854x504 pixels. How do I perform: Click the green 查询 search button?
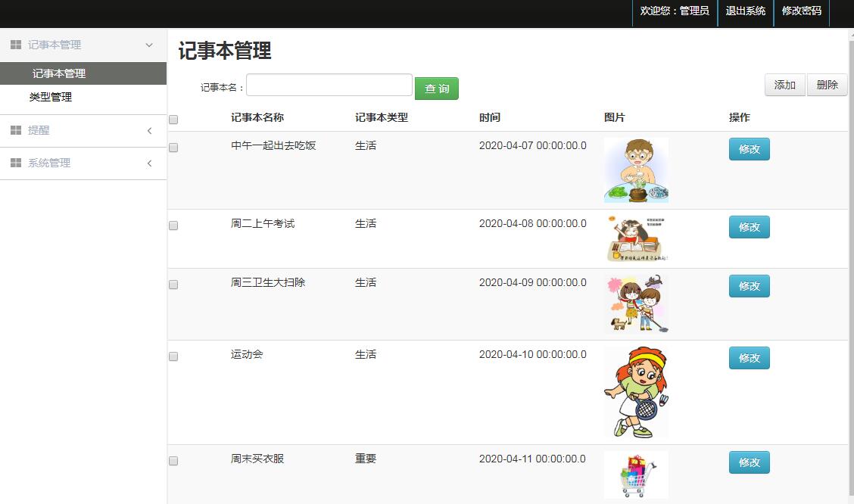point(436,89)
